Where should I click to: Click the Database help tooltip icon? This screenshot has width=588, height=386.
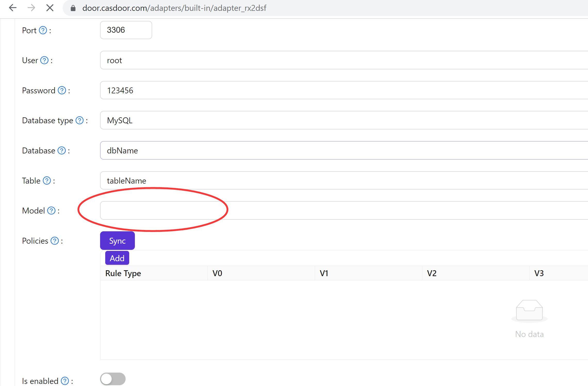click(62, 151)
